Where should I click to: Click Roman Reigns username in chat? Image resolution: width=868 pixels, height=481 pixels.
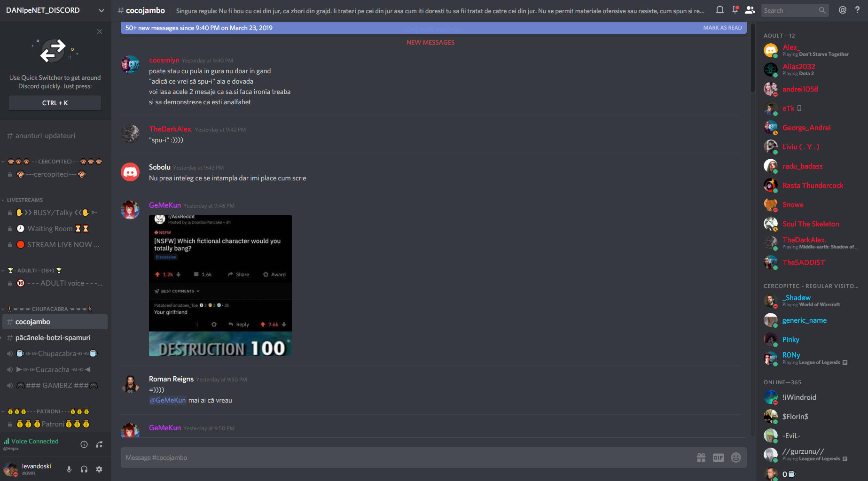171,379
